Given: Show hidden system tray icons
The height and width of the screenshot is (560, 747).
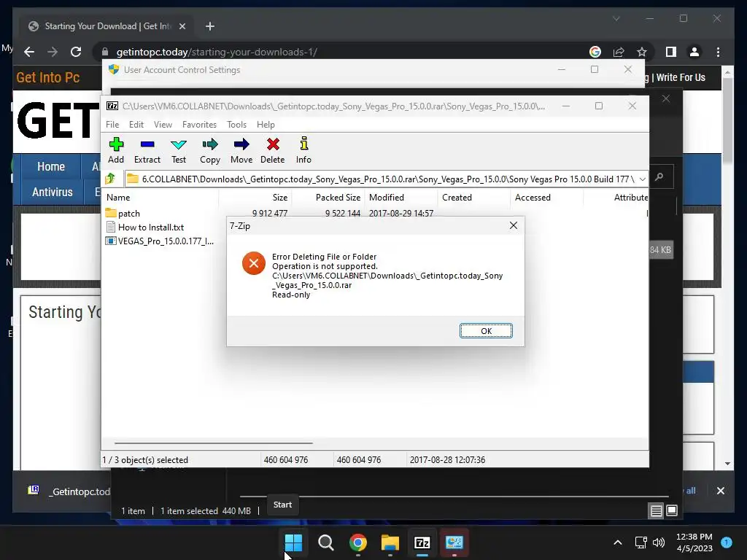Looking at the screenshot, I should click(x=617, y=542).
